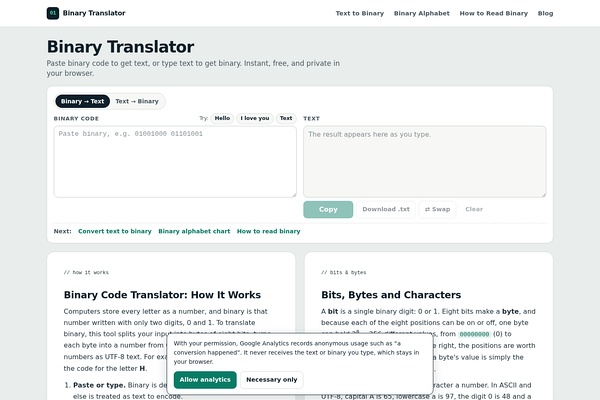
Task: Try the Text example chip
Action: 286,118
